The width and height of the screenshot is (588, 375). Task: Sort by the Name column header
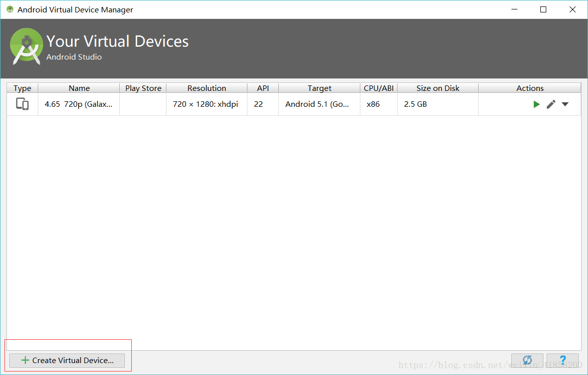(x=79, y=88)
